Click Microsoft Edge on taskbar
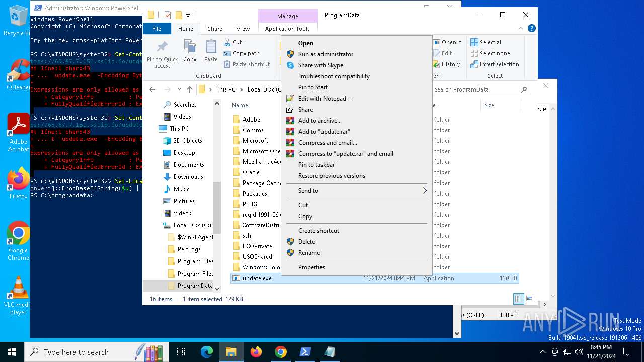 (x=207, y=352)
